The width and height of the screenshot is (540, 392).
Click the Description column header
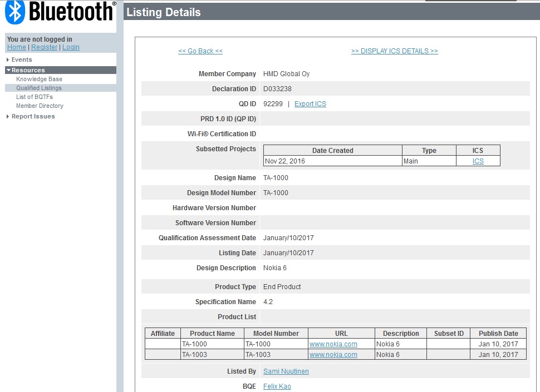(401, 334)
